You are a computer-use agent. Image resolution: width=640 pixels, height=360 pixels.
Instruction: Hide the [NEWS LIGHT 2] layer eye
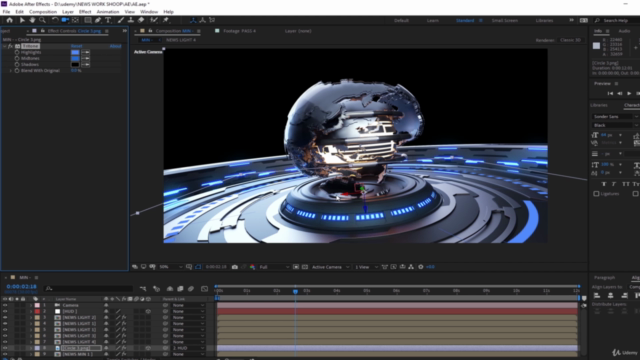coord(5,318)
